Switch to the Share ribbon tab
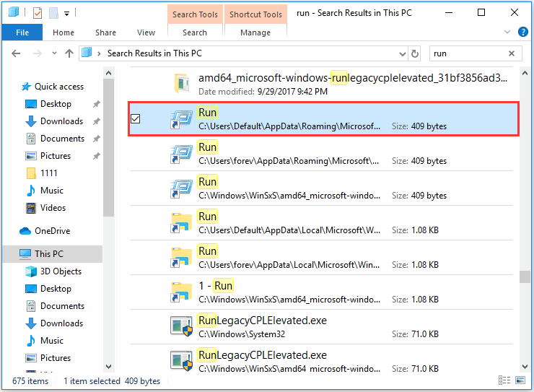534x392 pixels. coord(105,32)
